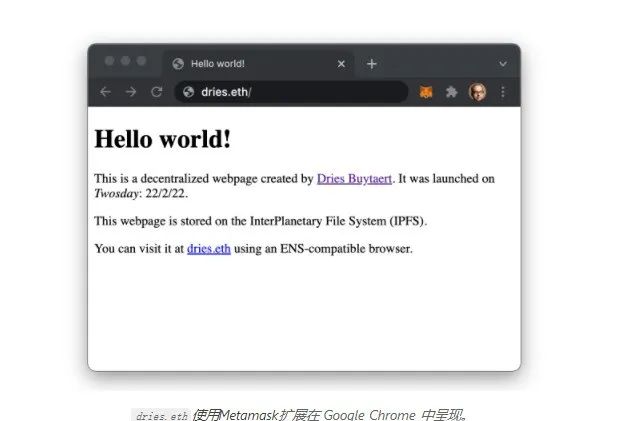Click the globe icon in address bar
Viewport: 638px width, 421px height.
coord(188,92)
